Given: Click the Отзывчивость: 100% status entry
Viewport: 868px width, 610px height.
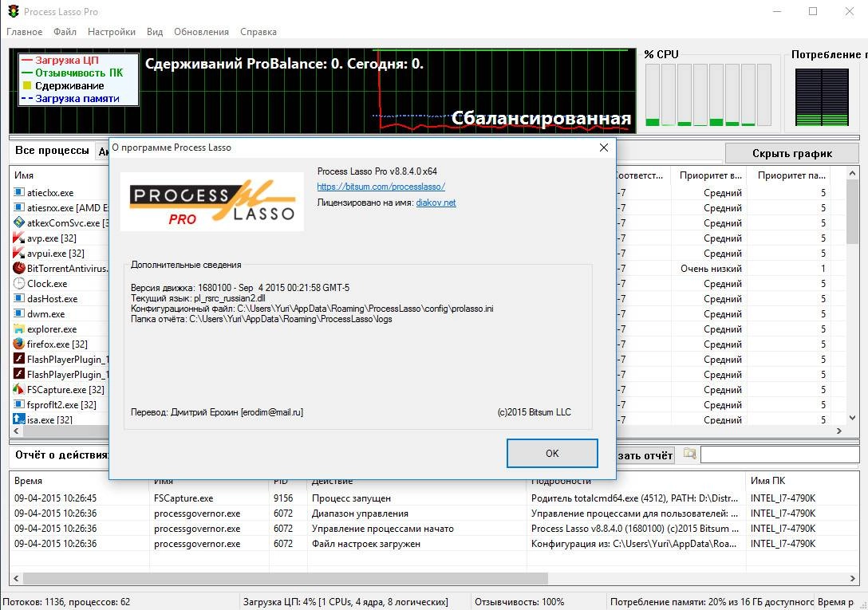Looking at the screenshot, I should click(x=519, y=602).
